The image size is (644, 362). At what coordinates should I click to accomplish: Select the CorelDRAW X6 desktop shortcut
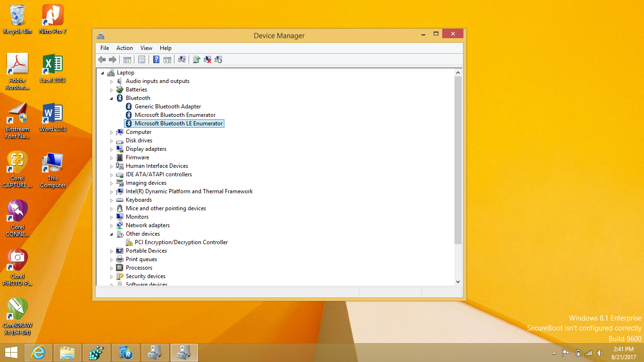coord(17,317)
